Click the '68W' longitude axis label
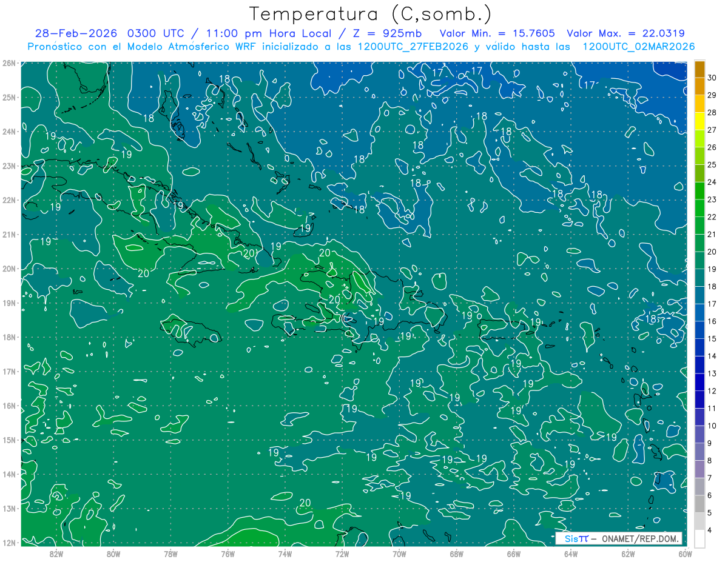Image resolution: width=728 pixels, height=562 pixels. pos(456,553)
